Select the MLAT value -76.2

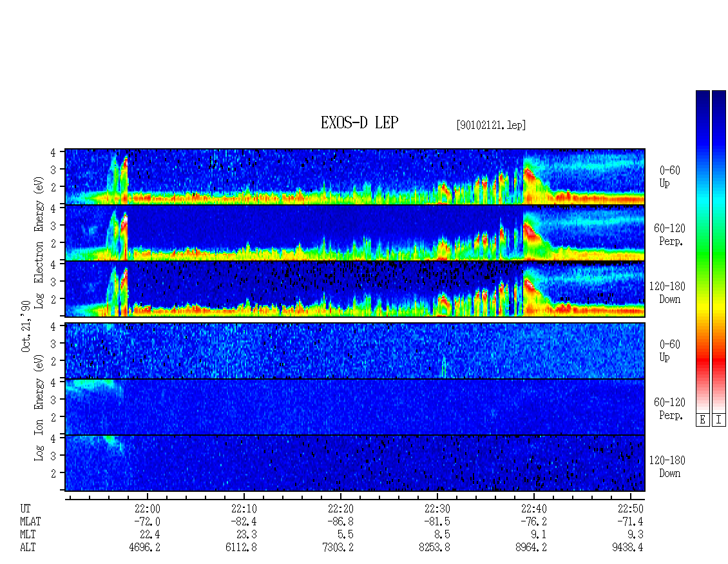point(533,521)
